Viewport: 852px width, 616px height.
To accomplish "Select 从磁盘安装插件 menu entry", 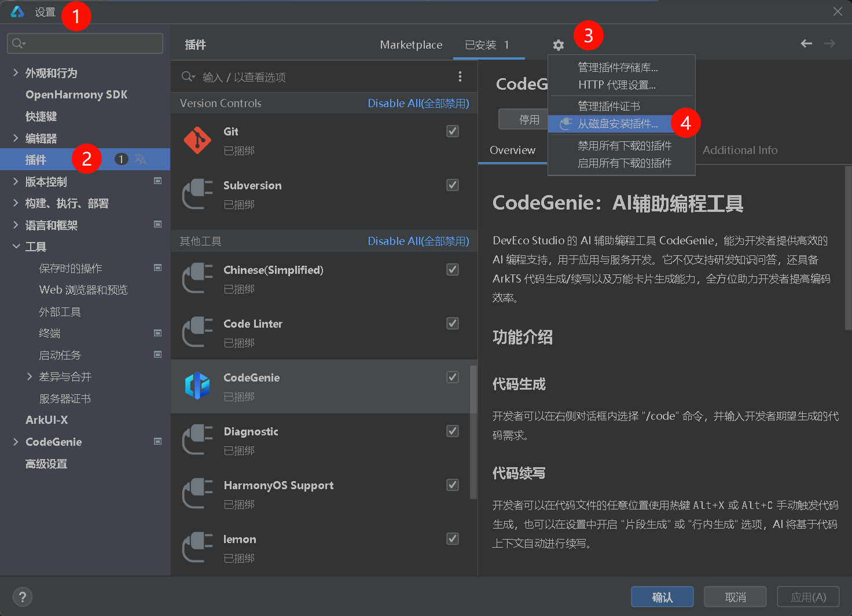I will pos(618,124).
